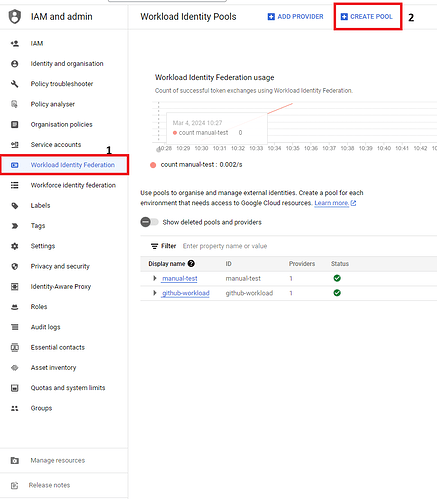The image size is (437, 499).
Task: Click the providers count for github-workload
Action: [x=291, y=293]
